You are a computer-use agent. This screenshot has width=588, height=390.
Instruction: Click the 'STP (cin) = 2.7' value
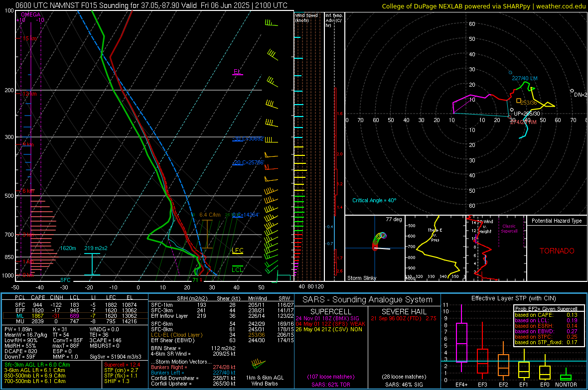point(121,370)
